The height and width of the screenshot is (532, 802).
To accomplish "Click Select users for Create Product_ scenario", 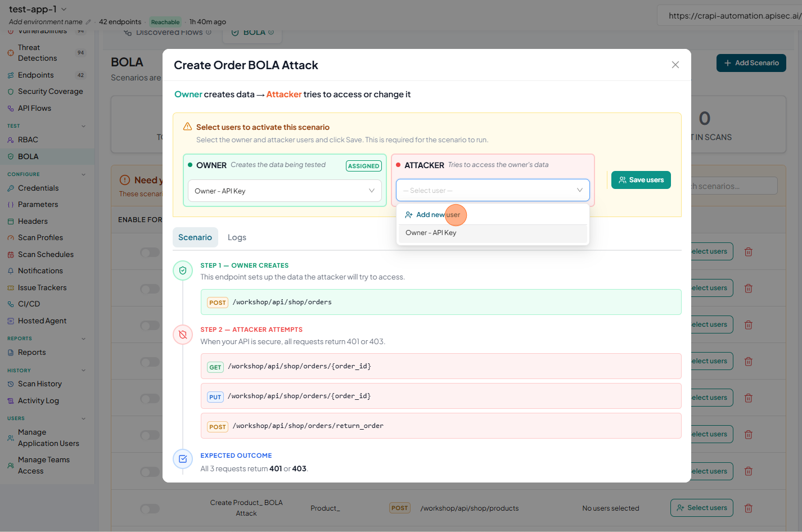I will point(702,508).
